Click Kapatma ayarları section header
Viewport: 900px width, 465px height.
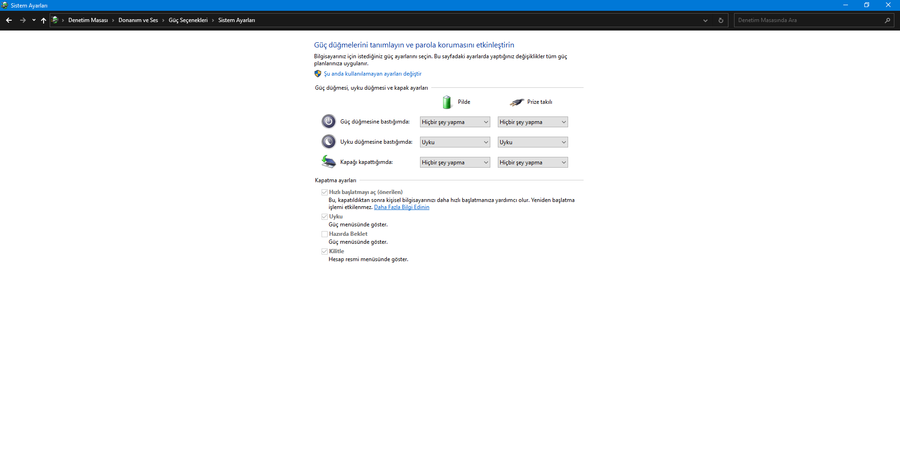pyautogui.click(x=335, y=180)
